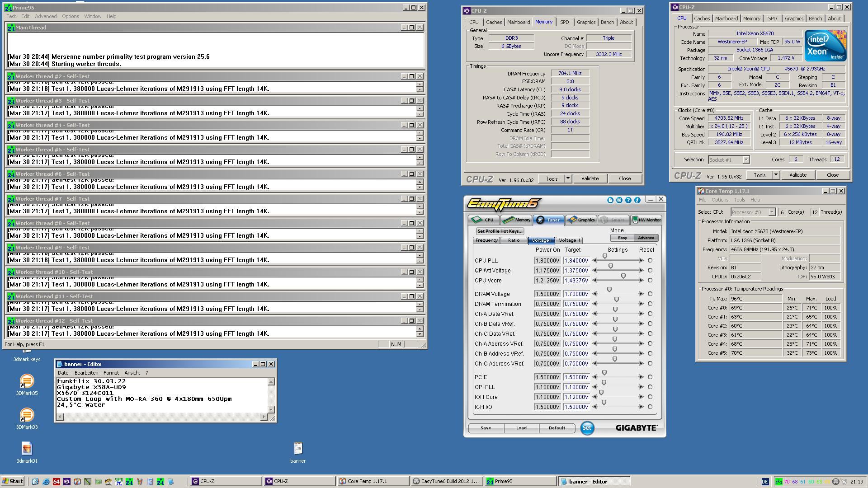Click decrease arrow on CPU Vcore slider
This screenshot has height=488, width=868.
pos(595,280)
